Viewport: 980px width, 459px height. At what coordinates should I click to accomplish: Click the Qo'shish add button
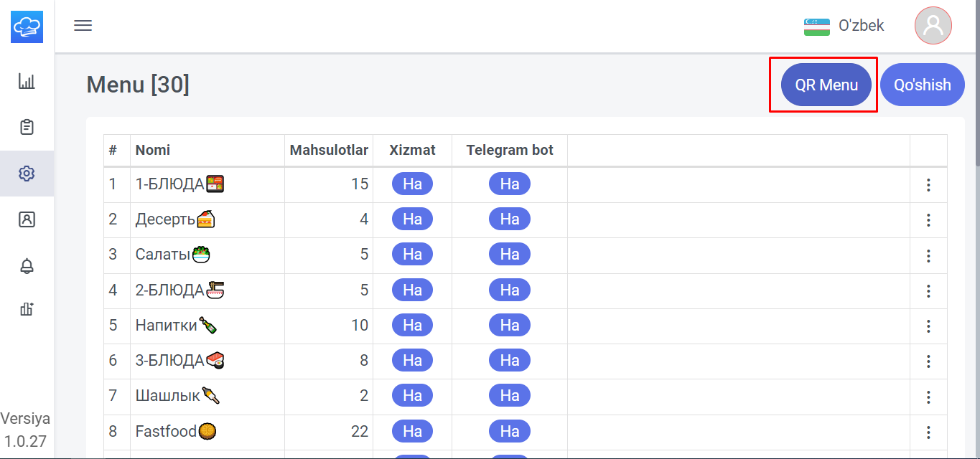click(x=922, y=85)
